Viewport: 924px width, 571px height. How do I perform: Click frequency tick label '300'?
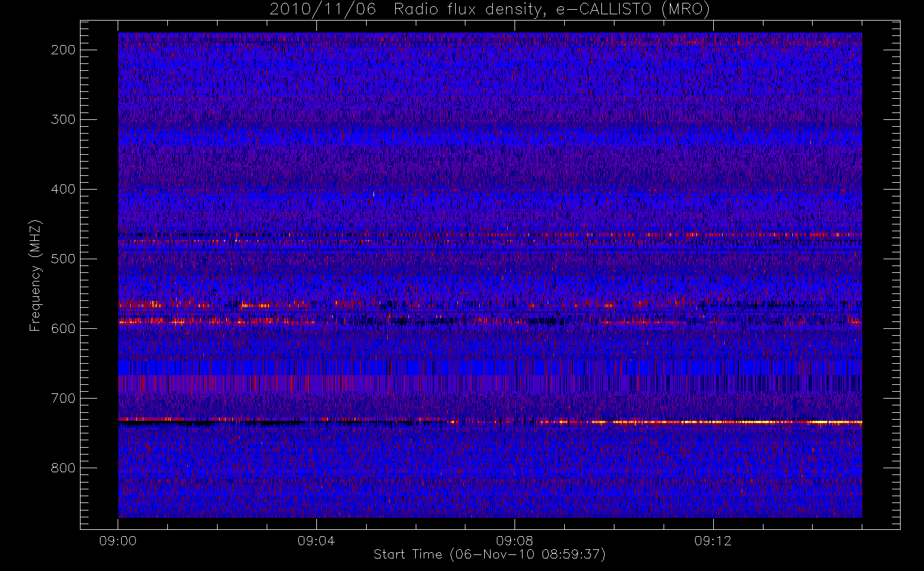[63, 119]
